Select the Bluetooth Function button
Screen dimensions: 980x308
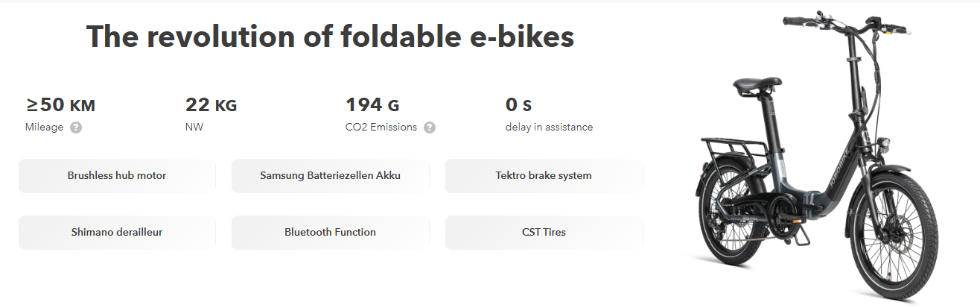(330, 232)
